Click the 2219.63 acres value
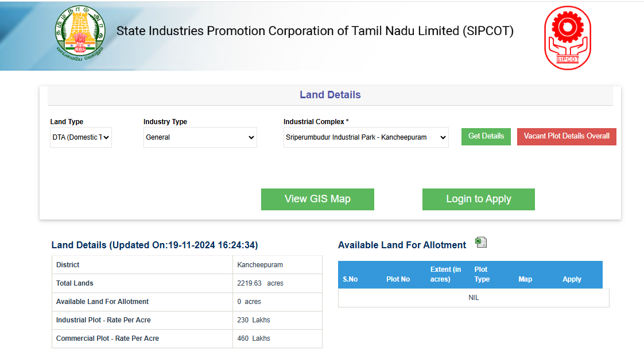The width and height of the screenshot is (644, 354). (260, 283)
